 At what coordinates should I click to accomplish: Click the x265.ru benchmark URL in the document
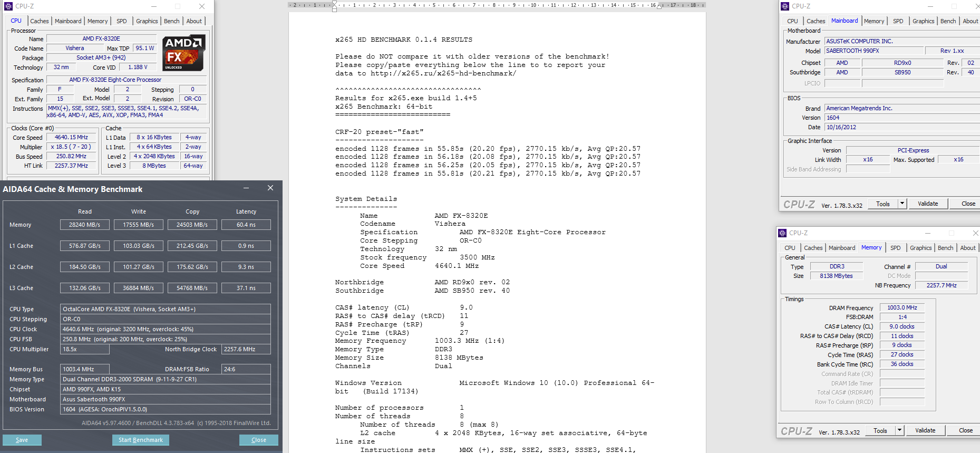(x=443, y=73)
